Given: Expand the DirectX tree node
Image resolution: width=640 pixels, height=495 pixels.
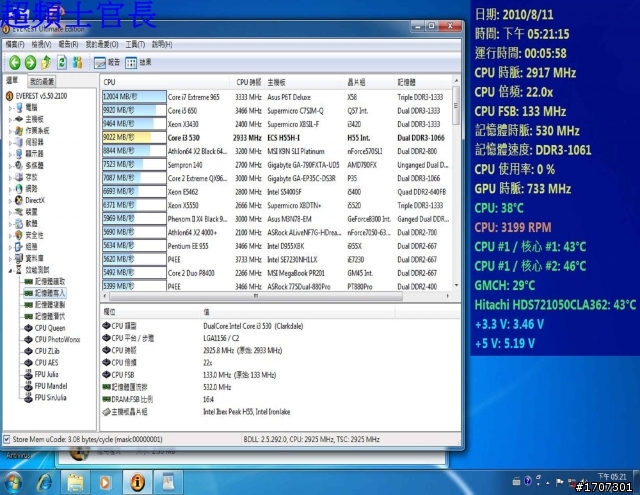Looking at the screenshot, I should (10, 200).
